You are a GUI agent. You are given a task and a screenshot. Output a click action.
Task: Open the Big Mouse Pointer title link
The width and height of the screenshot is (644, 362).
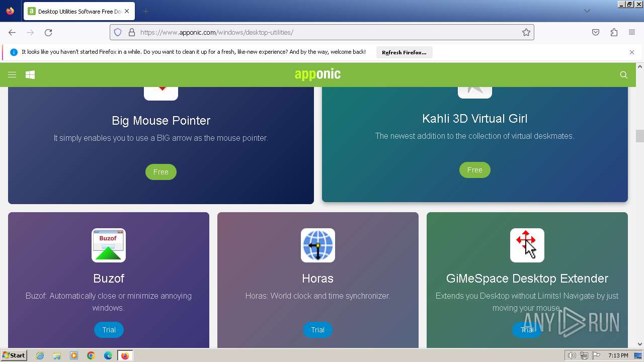[161, 121]
